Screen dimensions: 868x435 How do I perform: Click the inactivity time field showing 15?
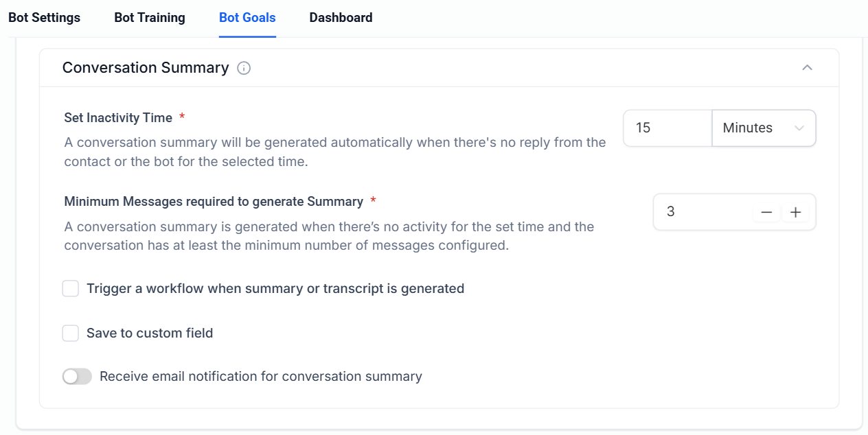coord(666,128)
